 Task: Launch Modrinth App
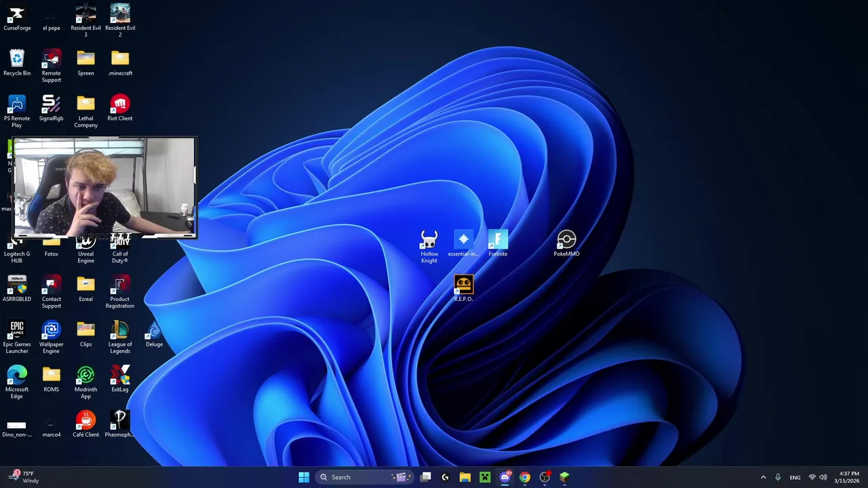(85, 382)
